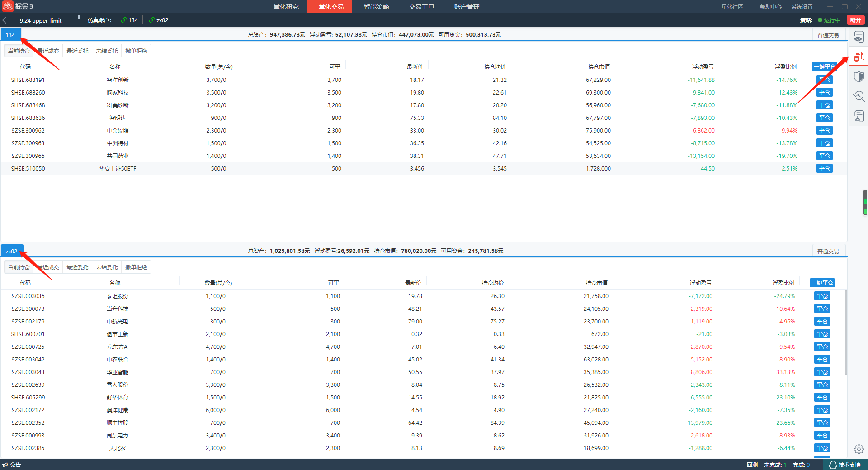The width and height of the screenshot is (868, 470).
Task: Open 未结委托 tab in account zx02
Action: [x=107, y=267]
